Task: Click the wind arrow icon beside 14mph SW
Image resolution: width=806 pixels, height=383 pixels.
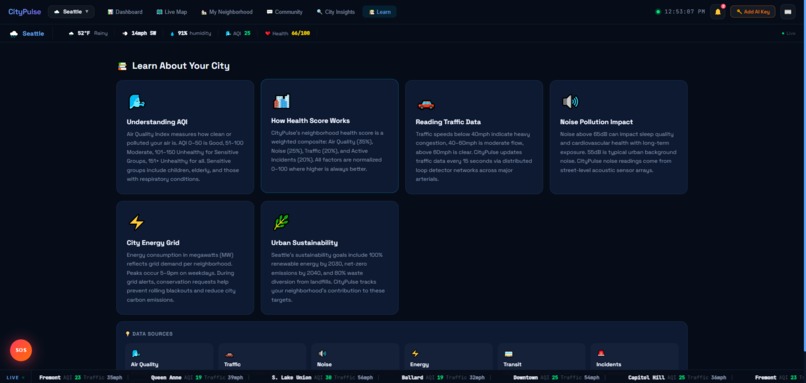Action: coord(125,33)
